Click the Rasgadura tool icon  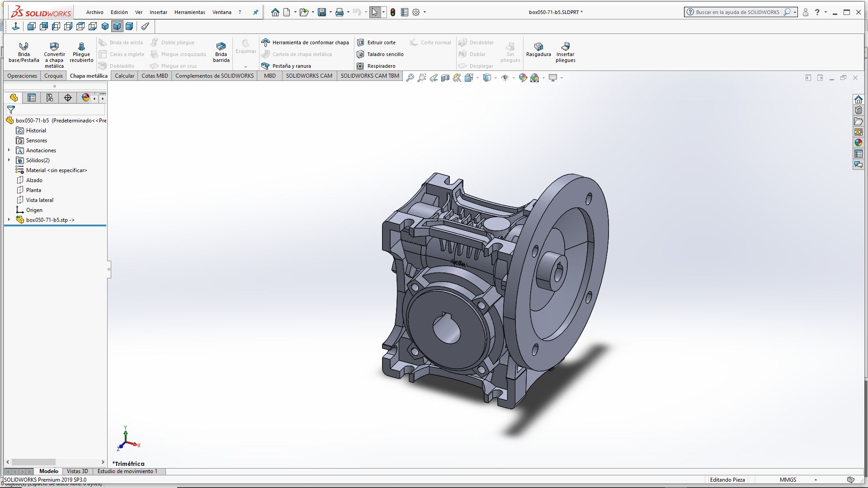[x=538, y=50]
